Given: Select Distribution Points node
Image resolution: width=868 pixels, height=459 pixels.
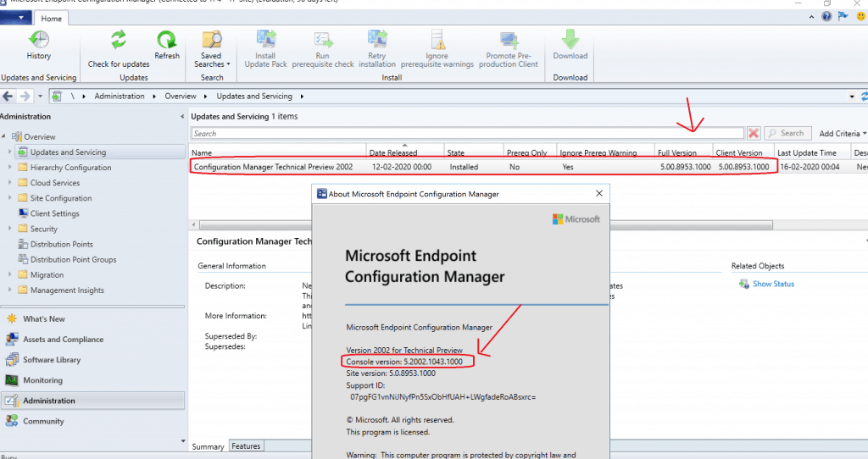Looking at the screenshot, I should [x=61, y=244].
